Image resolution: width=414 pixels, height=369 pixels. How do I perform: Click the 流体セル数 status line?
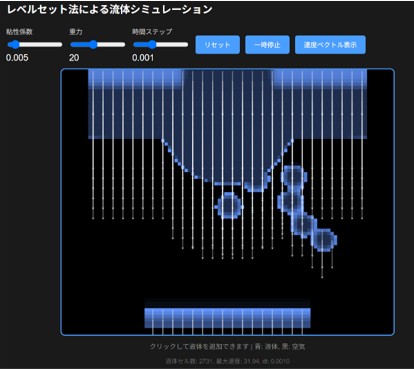pos(227,361)
